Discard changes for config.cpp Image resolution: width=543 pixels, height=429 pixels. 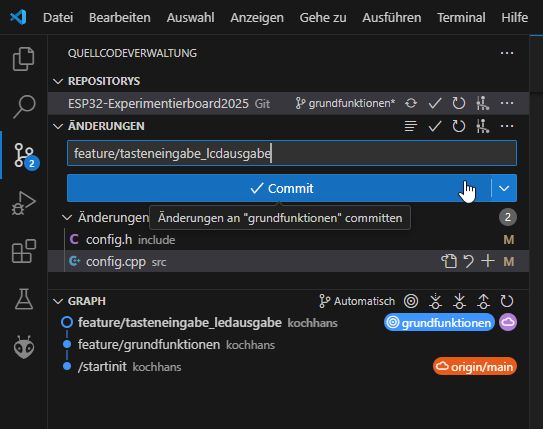tap(468, 261)
